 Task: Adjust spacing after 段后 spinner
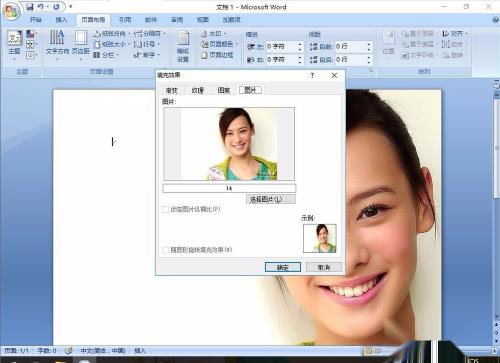[x=369, y=60]
